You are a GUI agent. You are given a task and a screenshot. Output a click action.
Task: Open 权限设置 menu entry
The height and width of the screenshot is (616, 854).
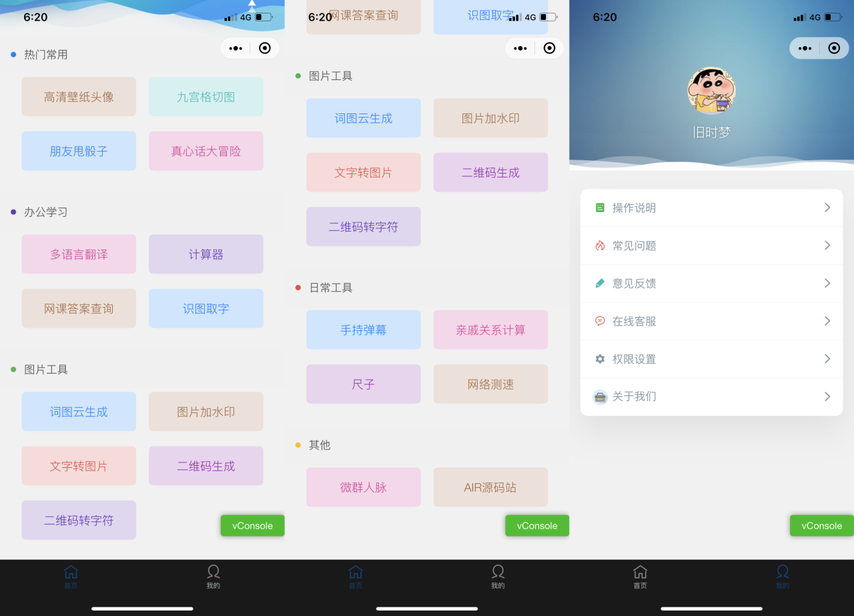click(x=711, y=359)
